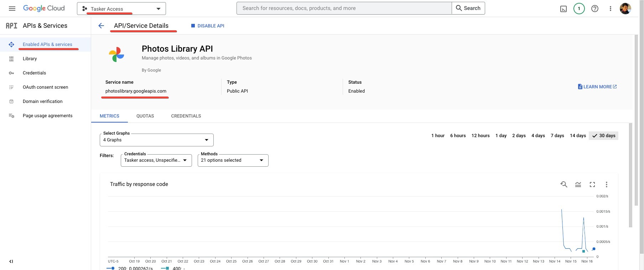Reset zoom on the traffic chart
644x270 pixels.
564,185
